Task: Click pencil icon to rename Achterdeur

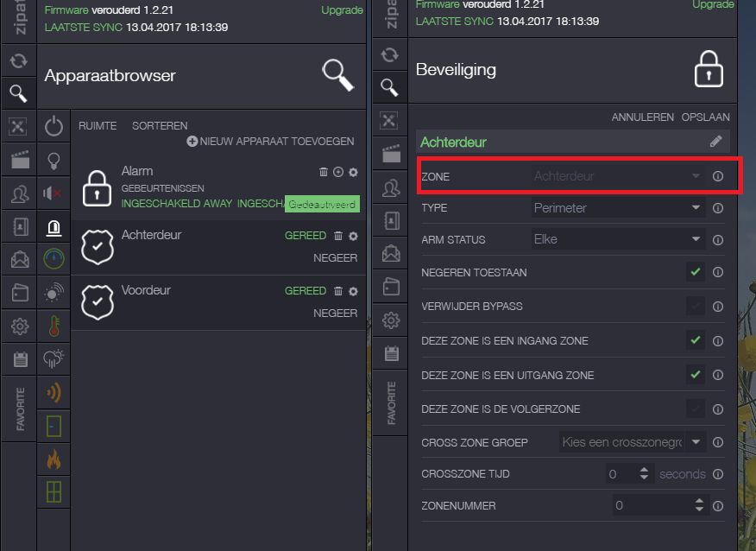Action: click(x=715, y=142)
